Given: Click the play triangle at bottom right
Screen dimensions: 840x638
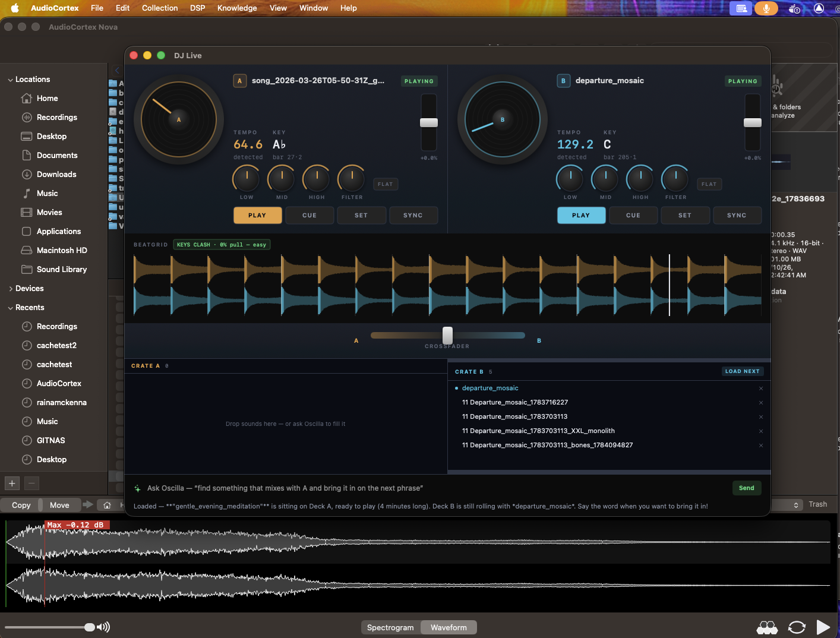Looking at the screenshot, I should click(x=823, y=627).
